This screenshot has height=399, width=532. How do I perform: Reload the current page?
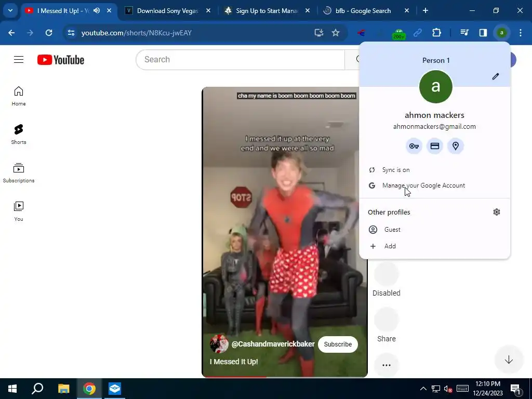49,33
